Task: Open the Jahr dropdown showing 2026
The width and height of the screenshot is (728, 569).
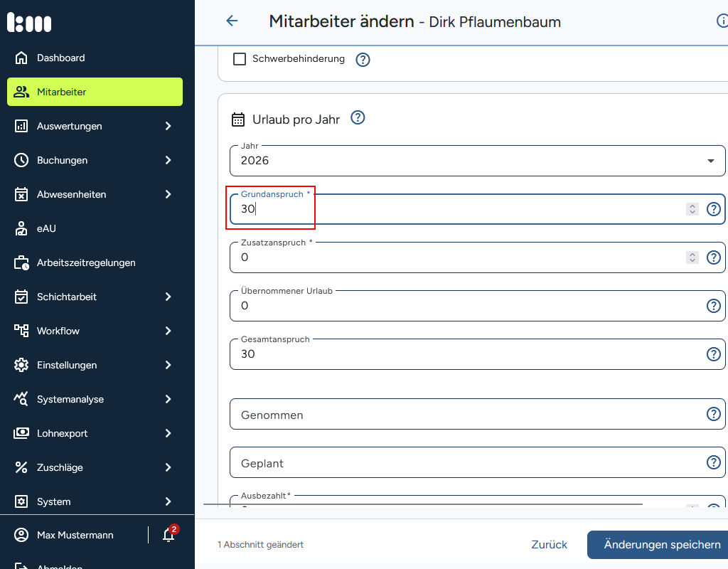Action: 477,161
